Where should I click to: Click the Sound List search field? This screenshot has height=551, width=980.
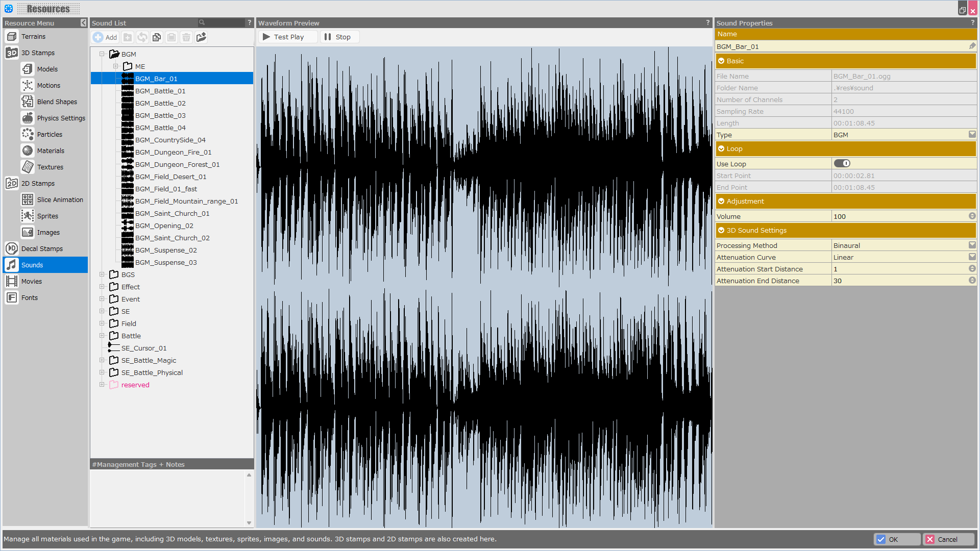(x=225, y=23)
